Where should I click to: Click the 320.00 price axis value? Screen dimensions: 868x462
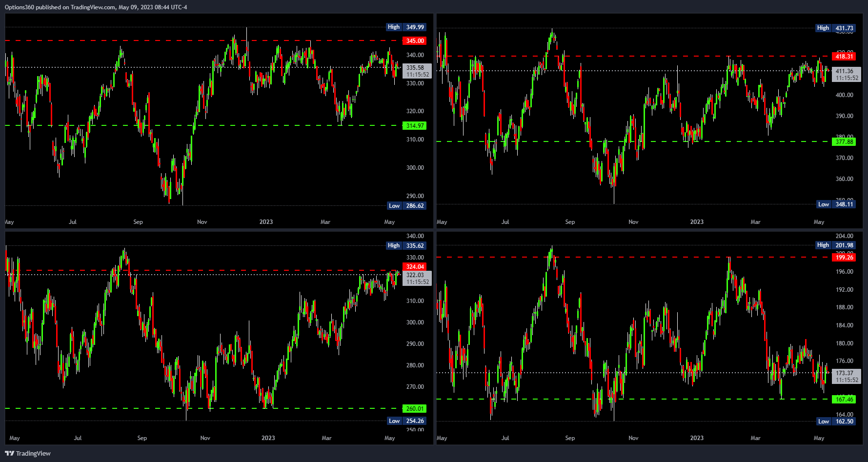click(415, 111)
